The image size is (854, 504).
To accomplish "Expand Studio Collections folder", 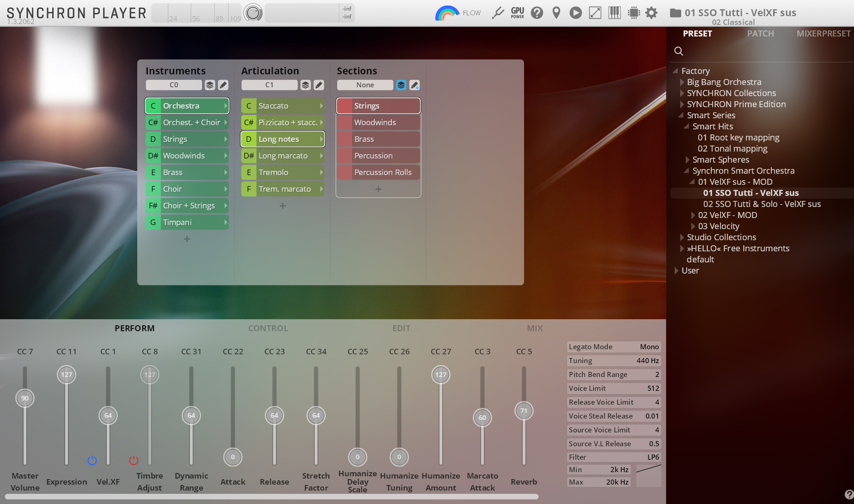I will (682, 237).
